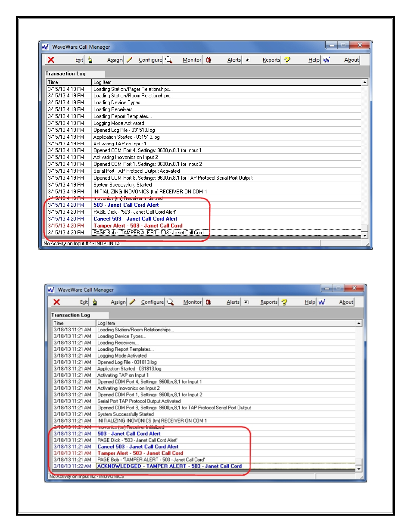
Task: Click status bar text in the 3/18/13 window
Action: click(x=87, y=476)
